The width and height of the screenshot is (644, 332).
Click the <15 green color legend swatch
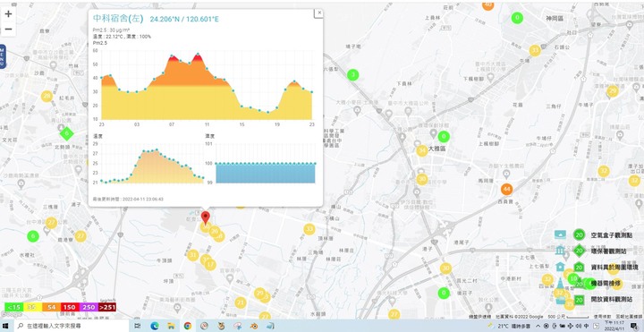coord(13,307)
